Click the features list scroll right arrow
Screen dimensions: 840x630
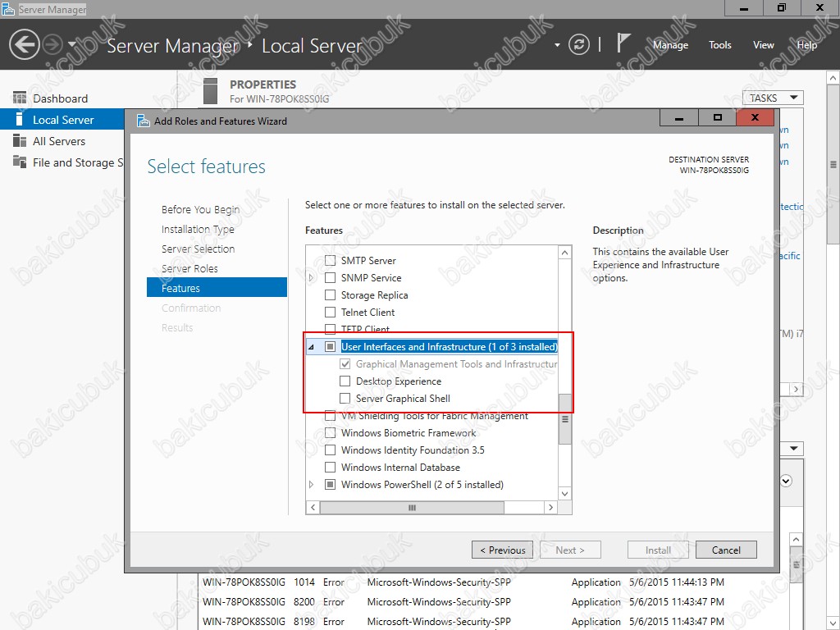(x=550, y=507)
